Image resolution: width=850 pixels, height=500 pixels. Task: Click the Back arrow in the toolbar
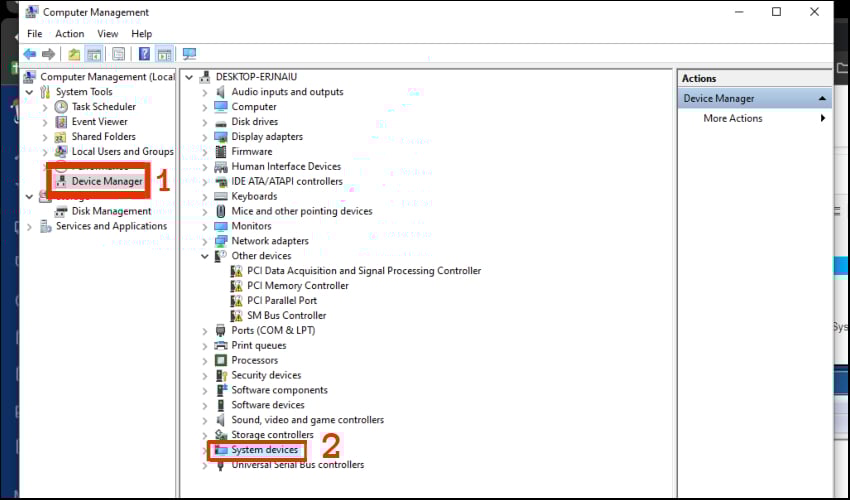[30, 54]
